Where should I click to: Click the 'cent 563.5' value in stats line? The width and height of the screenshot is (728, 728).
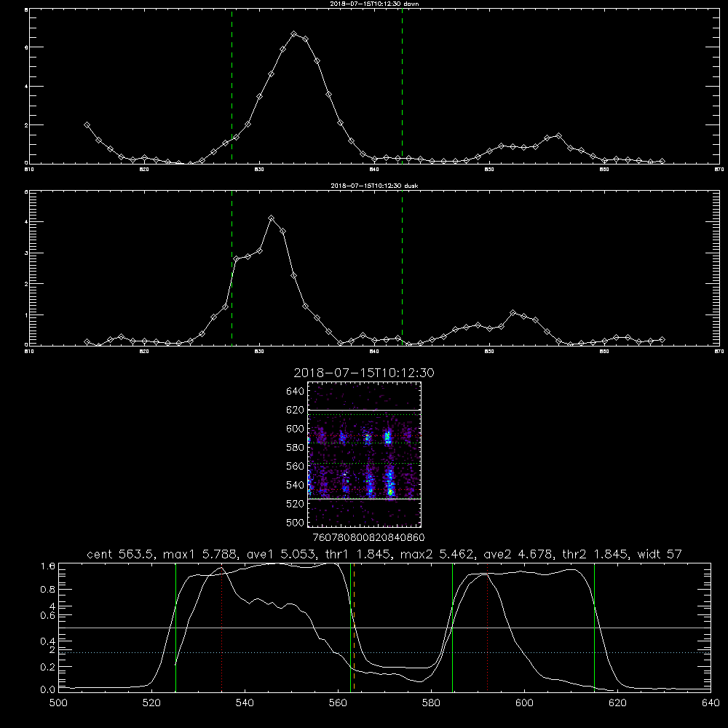120,554
